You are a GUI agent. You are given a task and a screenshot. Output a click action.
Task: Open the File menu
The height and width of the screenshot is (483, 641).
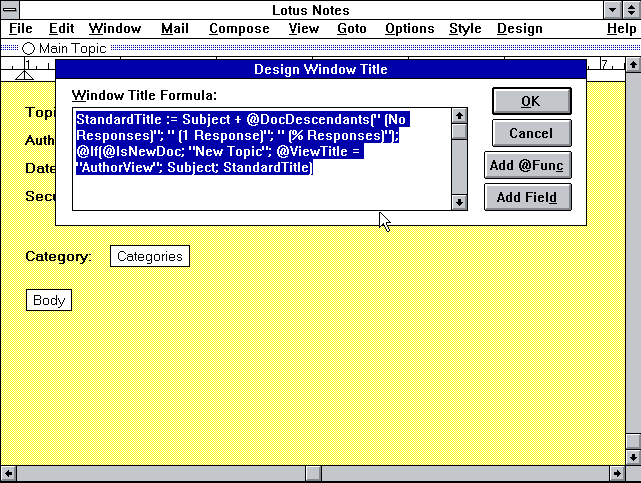[x=20, y=29]
